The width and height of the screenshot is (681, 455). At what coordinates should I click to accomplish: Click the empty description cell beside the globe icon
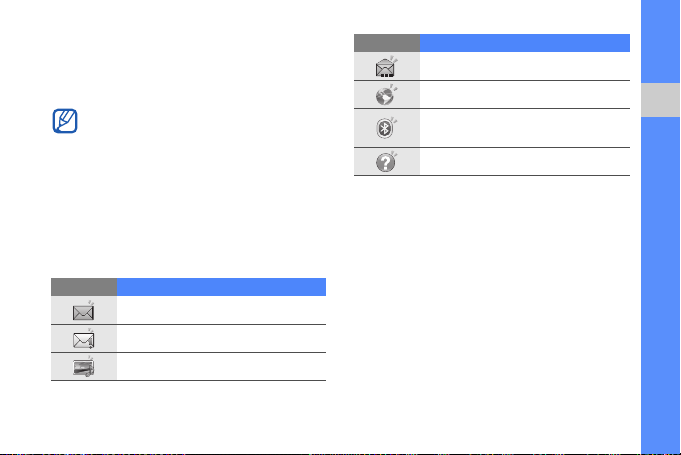pyautogui.click(x=525, y=95)
